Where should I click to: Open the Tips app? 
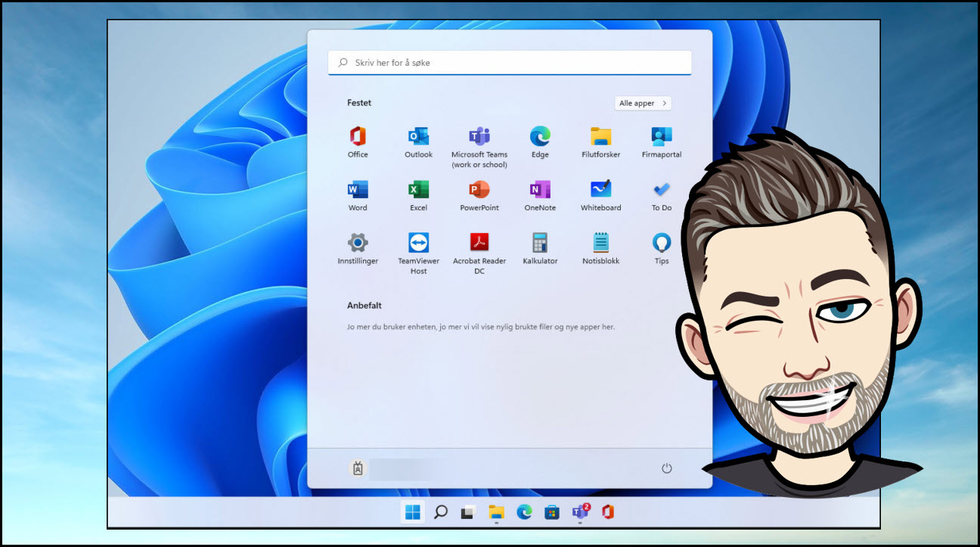pyautogui.click(x=662, y=249)
